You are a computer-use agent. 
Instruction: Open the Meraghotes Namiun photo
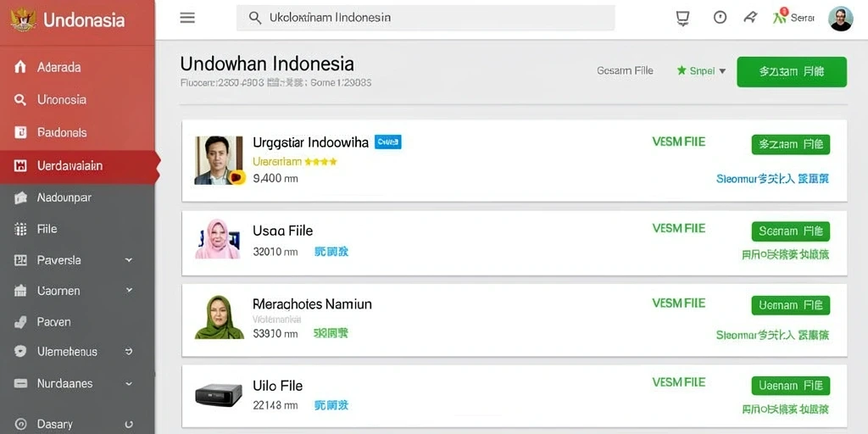click(220, 317)
